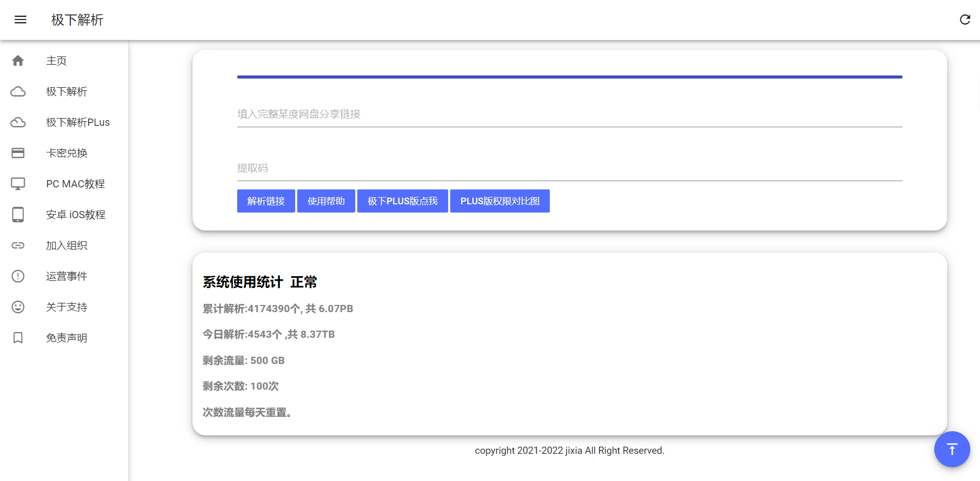Focus the 提取码 input field
980x481 pixels.
tap(570, 168)
